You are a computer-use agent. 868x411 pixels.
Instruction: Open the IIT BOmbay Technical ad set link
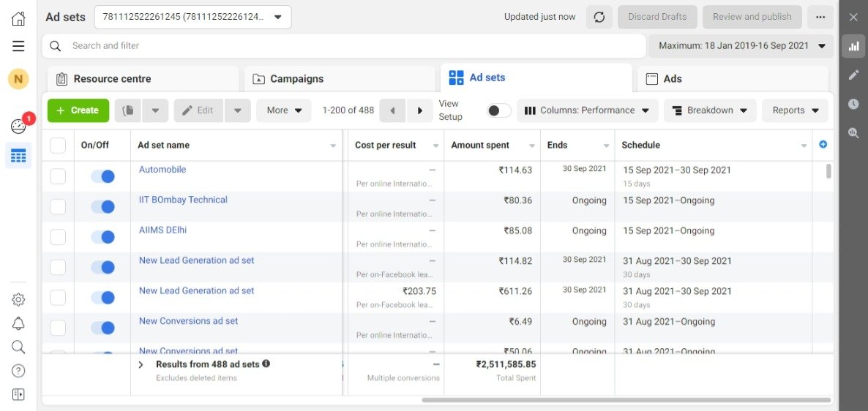tap(183, 200)
